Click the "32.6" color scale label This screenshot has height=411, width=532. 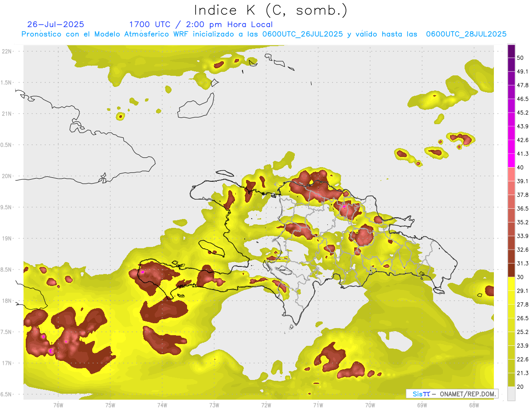[x=523, y=250]
